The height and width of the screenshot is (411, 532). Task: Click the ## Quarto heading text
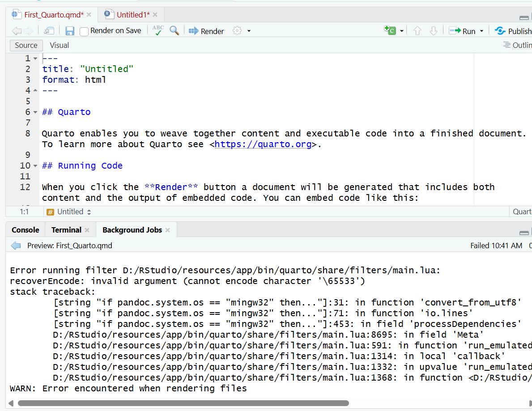pyautogui.click(x=67, y=112)
